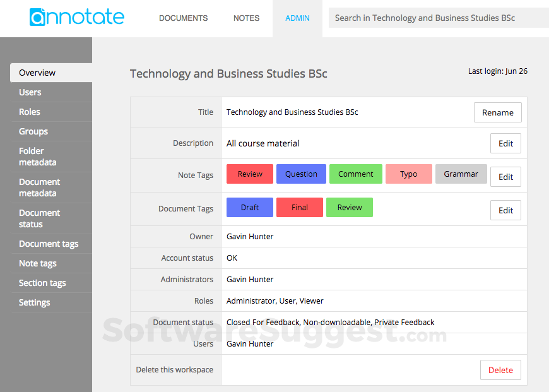The width and height of the screenshot is (549, 392).
Task: Open the Documents tab
Action: pos(183,18)
